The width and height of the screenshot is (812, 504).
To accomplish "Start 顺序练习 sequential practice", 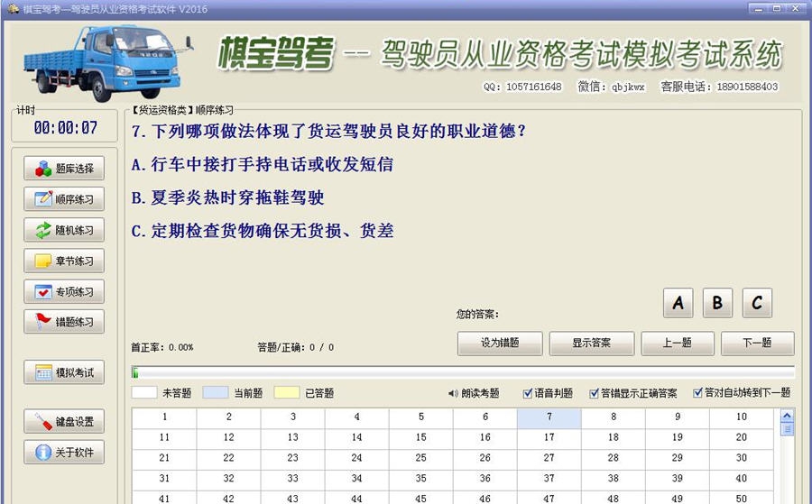I will coord(64,198).
